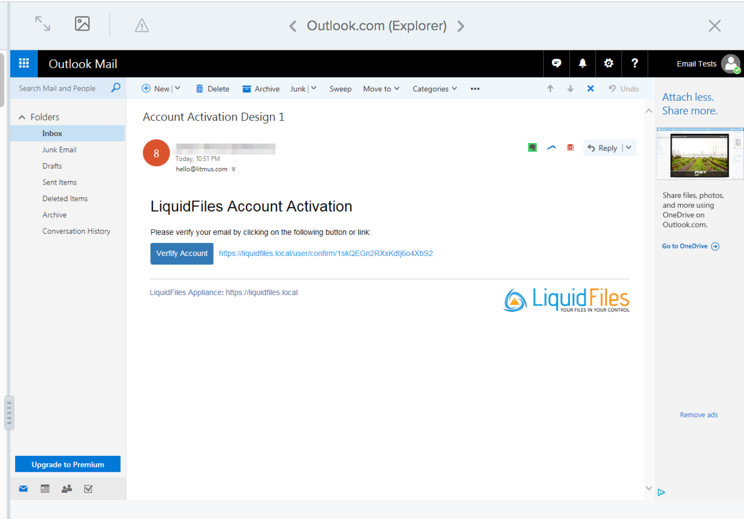Go to next client with right chevron

[x=461, y=26]
